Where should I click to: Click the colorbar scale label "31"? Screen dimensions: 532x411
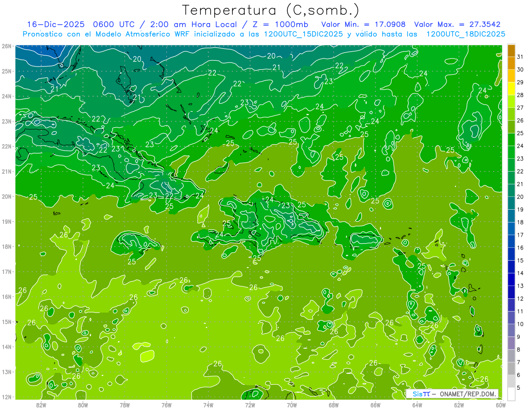pos(520,57)
